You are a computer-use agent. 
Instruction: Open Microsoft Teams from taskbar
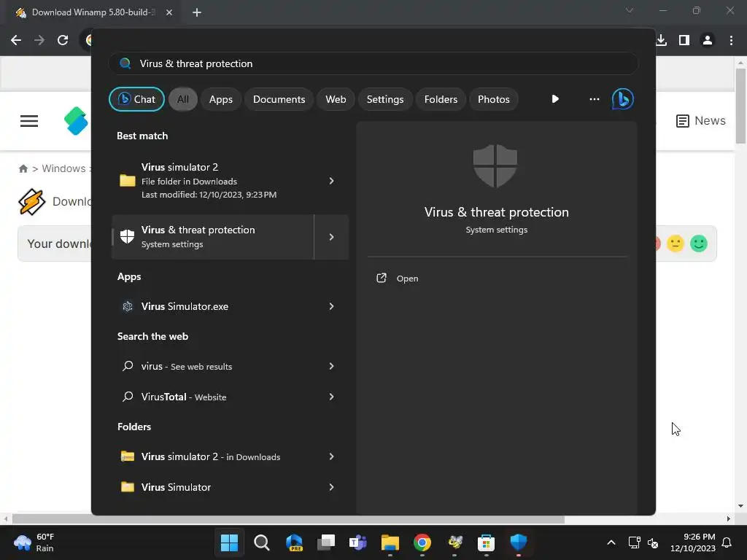tap(357, 542)
